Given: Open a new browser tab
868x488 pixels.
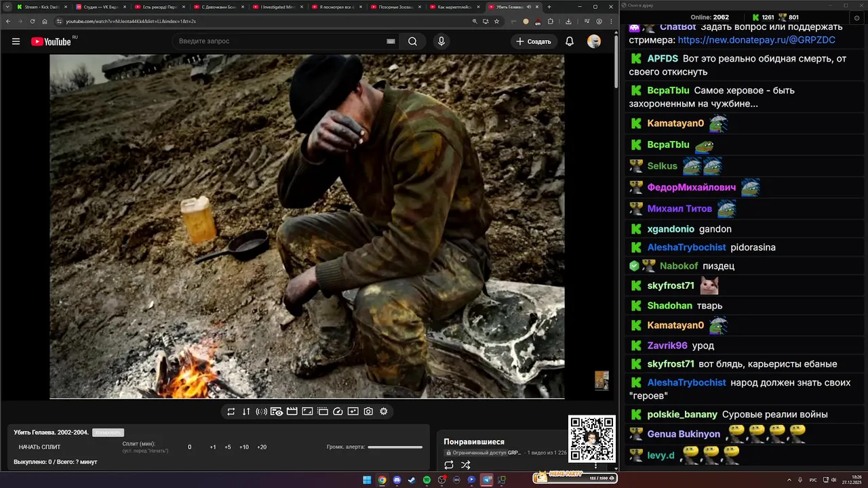Looking at the screenshot, I should click(x=549, y=7).
